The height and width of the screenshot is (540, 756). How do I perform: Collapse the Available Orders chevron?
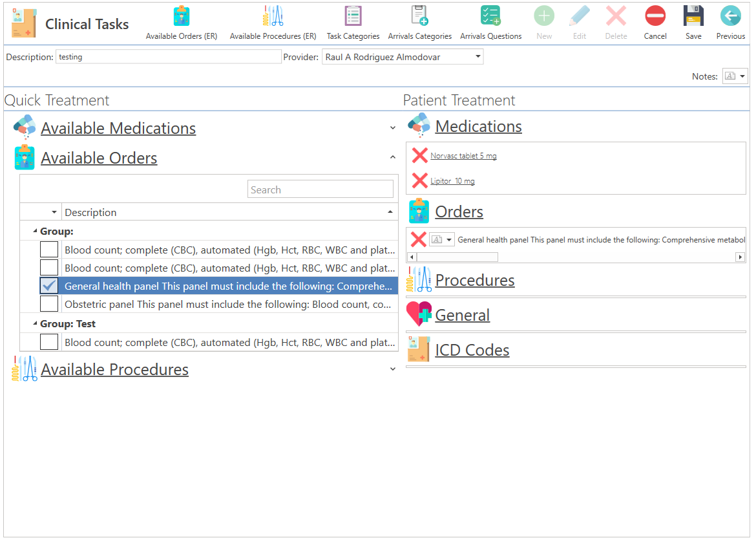point(392,157)
